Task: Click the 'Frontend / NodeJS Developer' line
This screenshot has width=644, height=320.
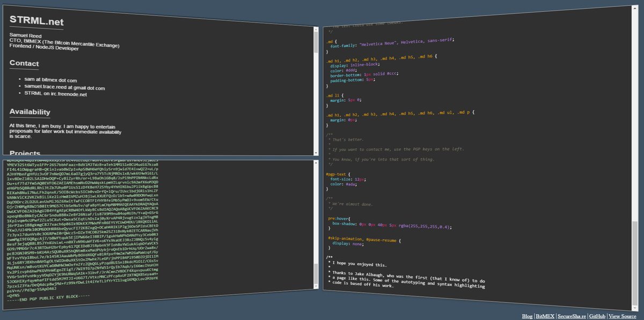Action: [43, 48]
